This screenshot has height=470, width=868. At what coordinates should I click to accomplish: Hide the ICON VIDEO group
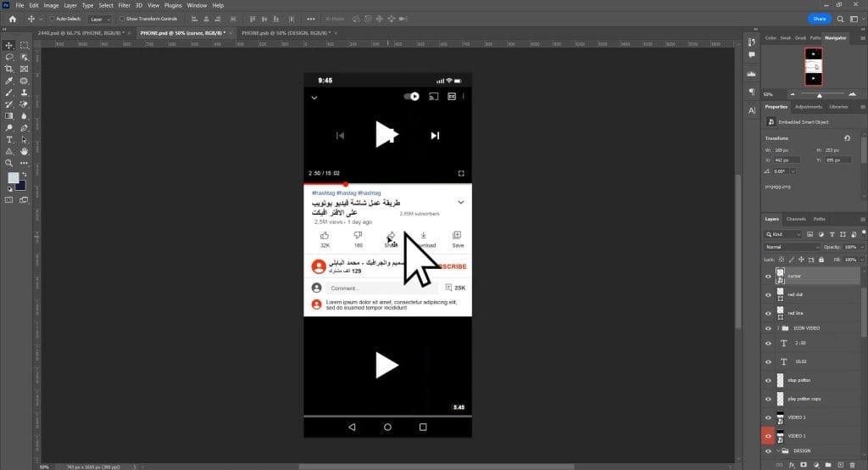(x=768, y=328)
